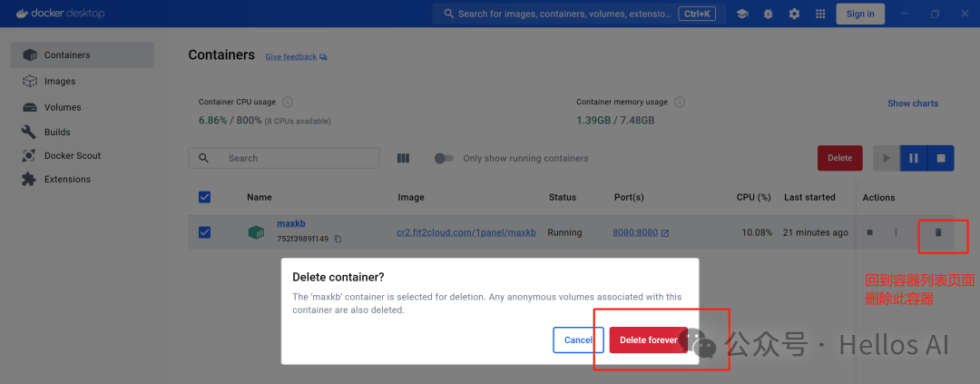Click the blue Stop button in the toolbar
The height and width of the screenshot is (384, 980).
pyautogui.click(x=941, y=158)
